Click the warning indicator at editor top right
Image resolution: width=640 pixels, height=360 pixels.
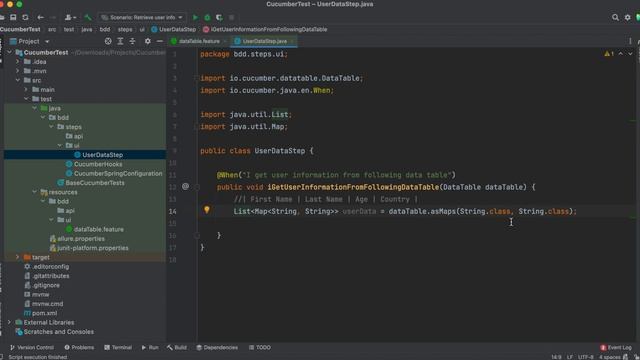coord(609,54)
